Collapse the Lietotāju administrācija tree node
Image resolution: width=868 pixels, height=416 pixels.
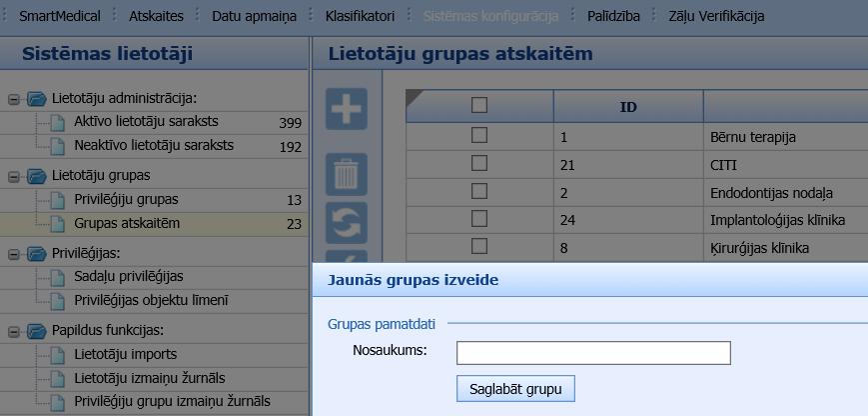point(14,98)
